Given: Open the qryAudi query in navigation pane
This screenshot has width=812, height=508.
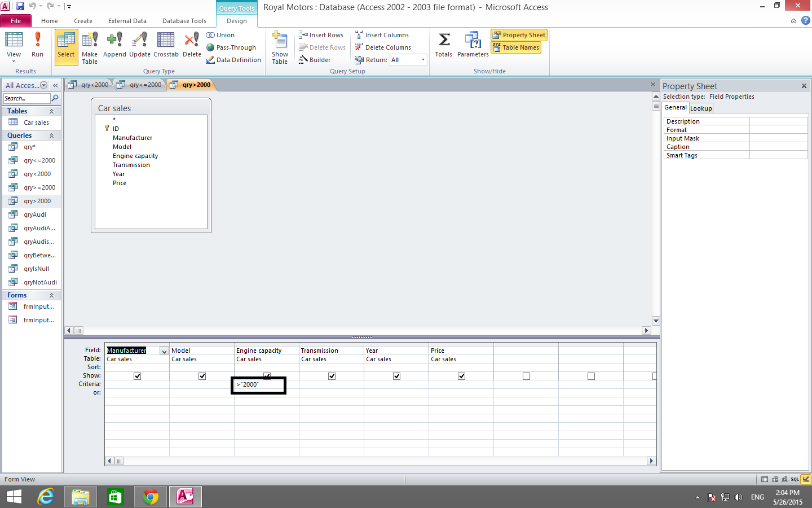Looking at the screenshot, I should (32, 214).
